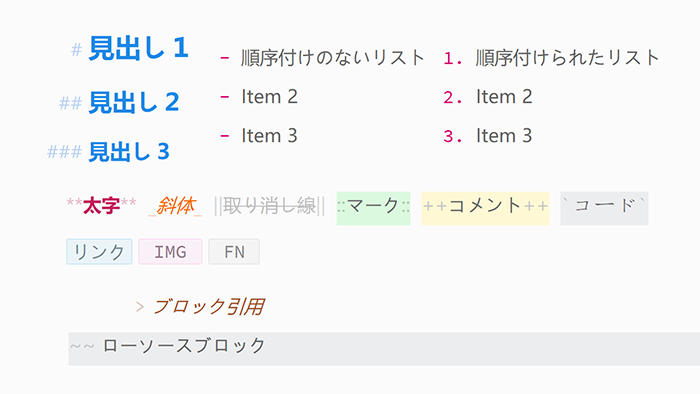The width and height of the screenshot is (700, 394).
Task: Click the リンク link tag
Action: 99,252
